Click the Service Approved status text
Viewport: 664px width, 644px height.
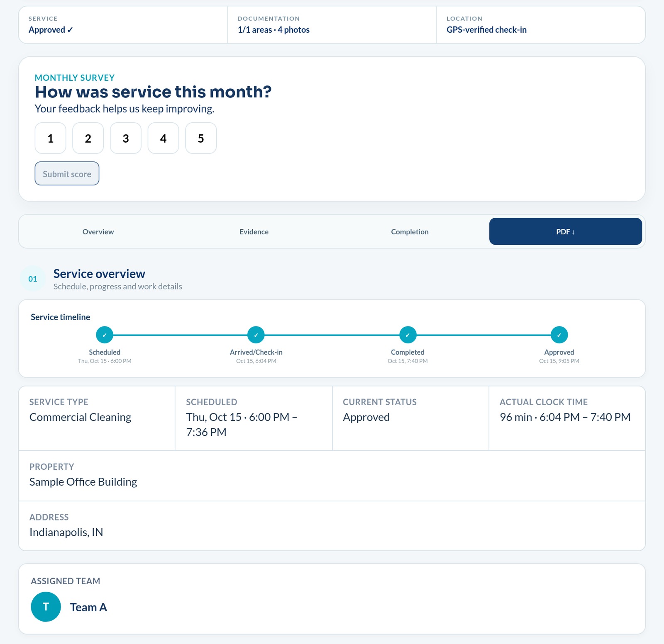click(x=51, y=30)
